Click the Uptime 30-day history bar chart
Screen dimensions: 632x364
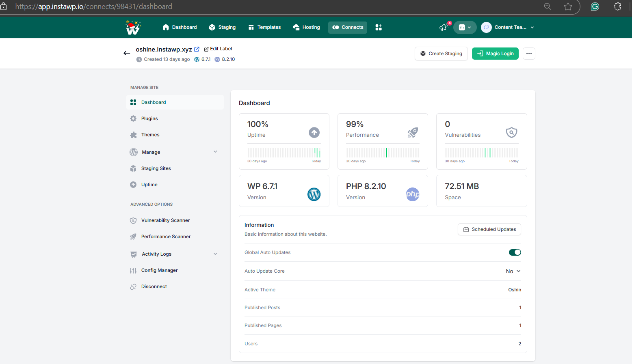click(284, 153)
